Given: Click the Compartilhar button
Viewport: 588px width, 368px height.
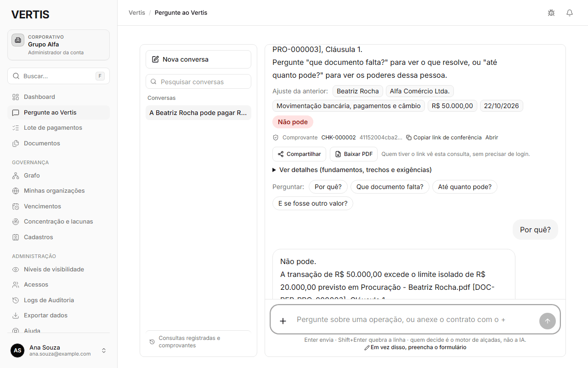Looking at the screenshot, I should pos(300,154).
